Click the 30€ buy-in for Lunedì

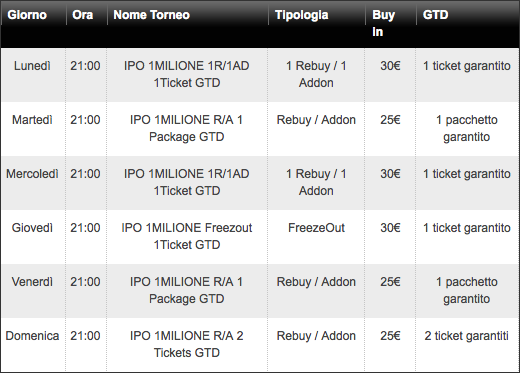coord(390,66)
